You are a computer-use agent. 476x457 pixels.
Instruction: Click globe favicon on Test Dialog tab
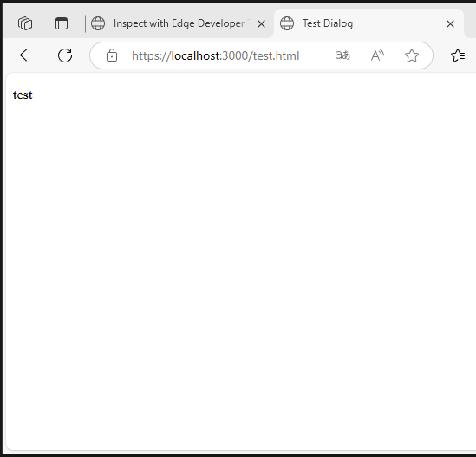coord(287,23)
